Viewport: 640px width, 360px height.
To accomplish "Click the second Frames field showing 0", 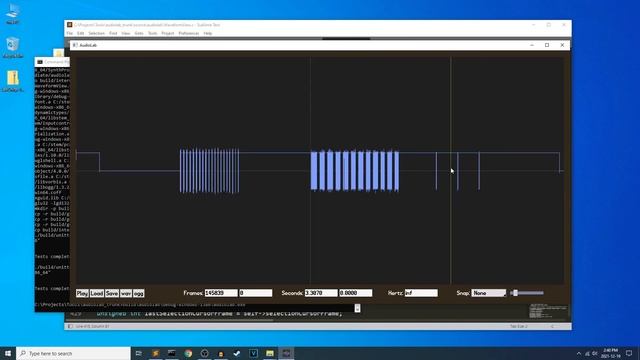I will point(256,293).
